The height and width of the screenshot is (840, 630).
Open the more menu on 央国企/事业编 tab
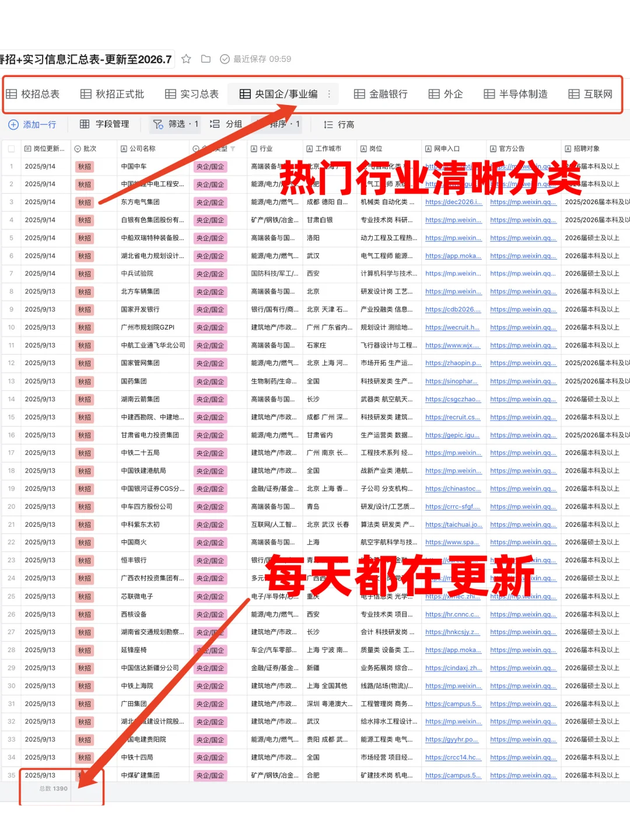tap(329, 94)
